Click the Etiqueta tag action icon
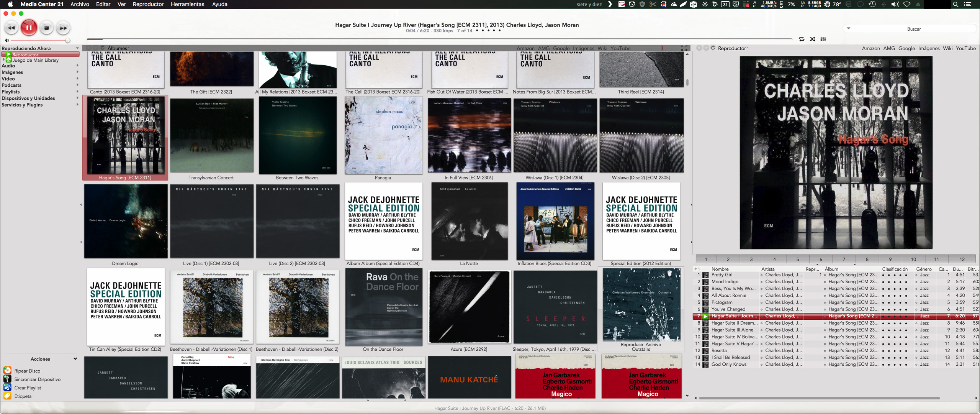This screenshot has height=414, width=980. pyautogui.click(x=7, y=396)
